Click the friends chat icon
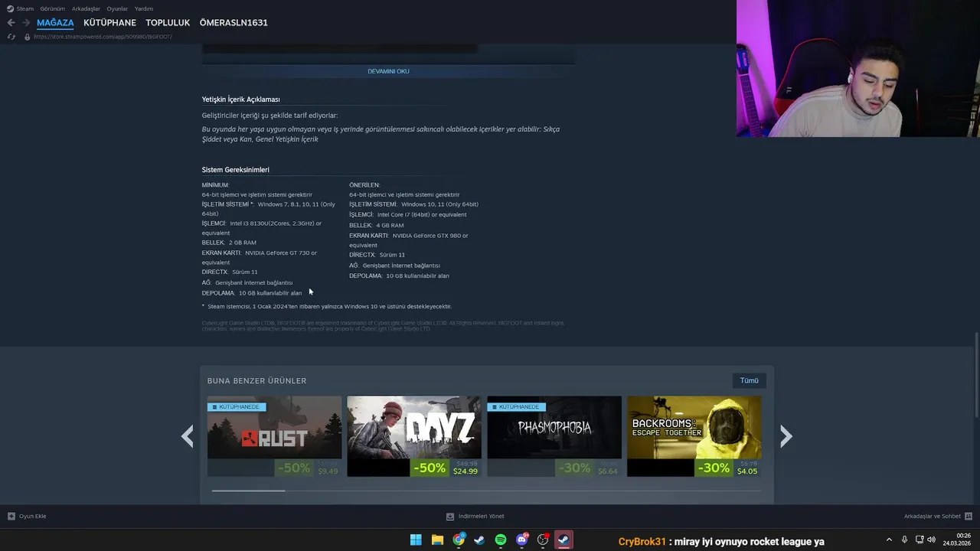 969,517
